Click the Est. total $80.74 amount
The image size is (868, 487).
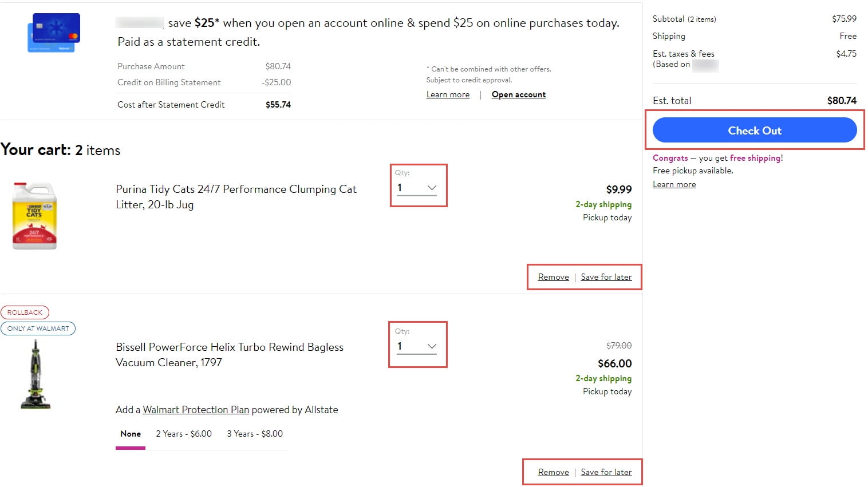click(842, 101)
